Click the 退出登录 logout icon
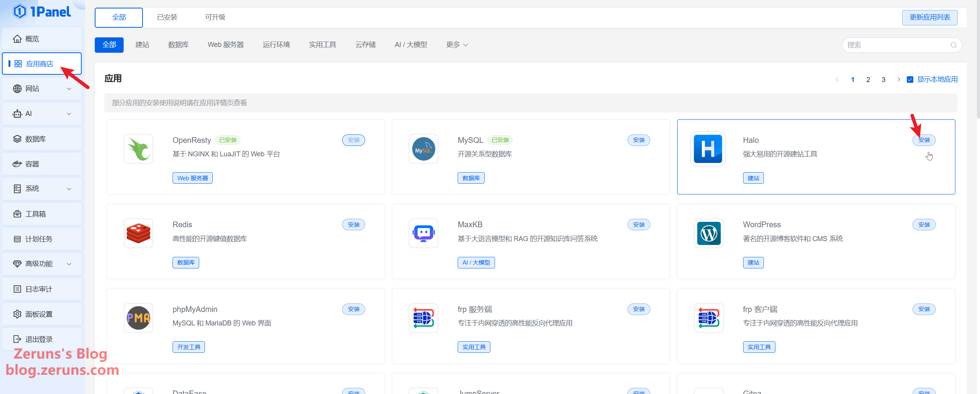 17,339
